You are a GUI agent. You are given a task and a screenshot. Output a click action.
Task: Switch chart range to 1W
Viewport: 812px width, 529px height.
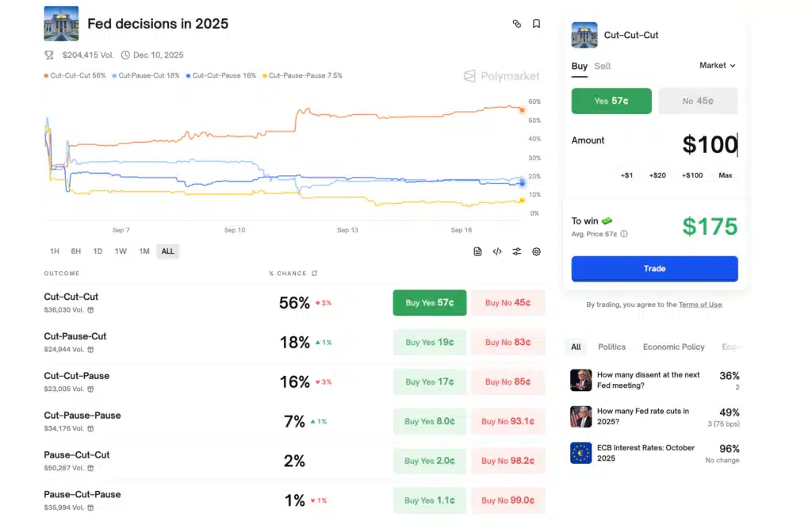coord(121,251)
